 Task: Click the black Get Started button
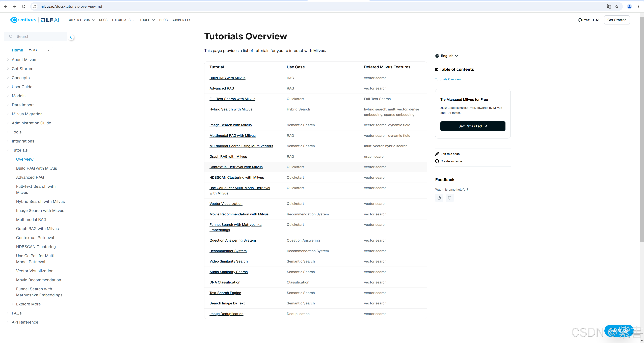click(x=472, y=126)
